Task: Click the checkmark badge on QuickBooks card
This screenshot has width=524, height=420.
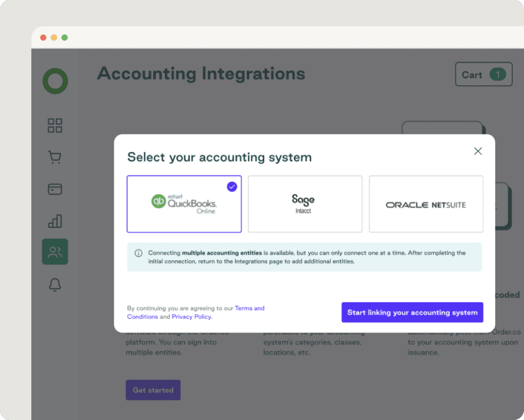Action: point(232,186)
